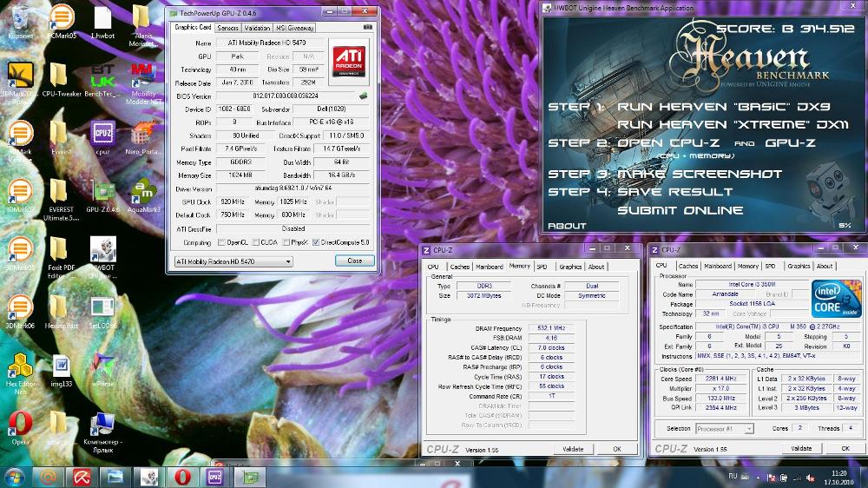Image resolution: width=868 pixels, height=488 pixels.
Task: Click the GPU-Z BIOS save chip icon
Action: (x=363, y=96)
